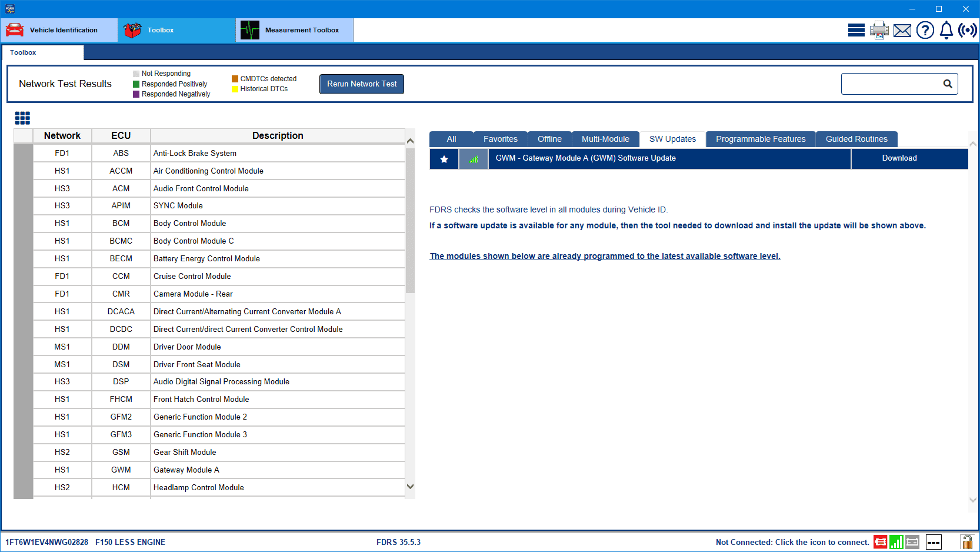The image size is (980, 552).
Task: Click the padlock icon in status bar
Action: click(x=966, y=542)
